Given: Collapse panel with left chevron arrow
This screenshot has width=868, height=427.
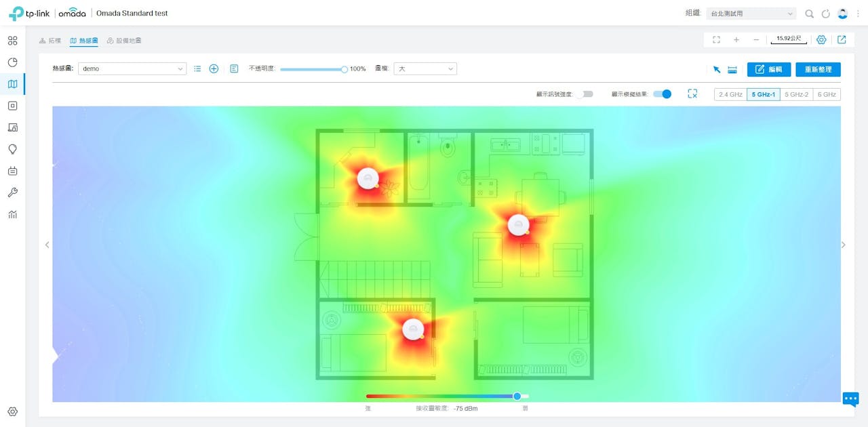Looking at the screenshot, I should click(47, 245).
